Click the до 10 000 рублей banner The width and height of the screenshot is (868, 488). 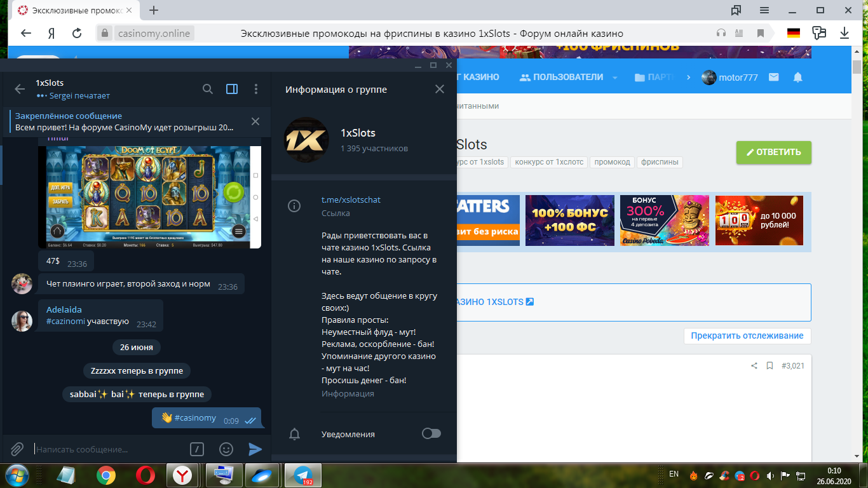tap(759, 220)
